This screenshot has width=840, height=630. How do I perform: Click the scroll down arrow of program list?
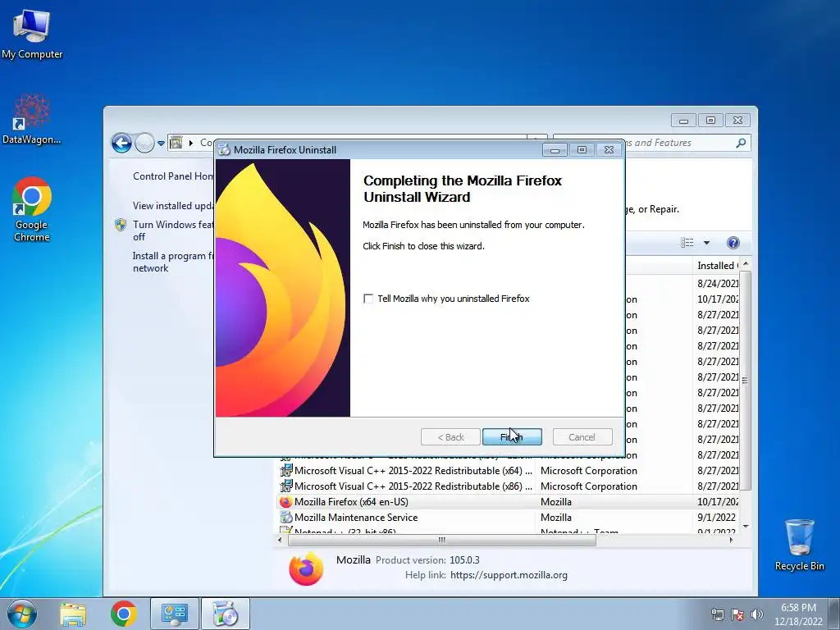pyautogui.click(x=745, y=527)
